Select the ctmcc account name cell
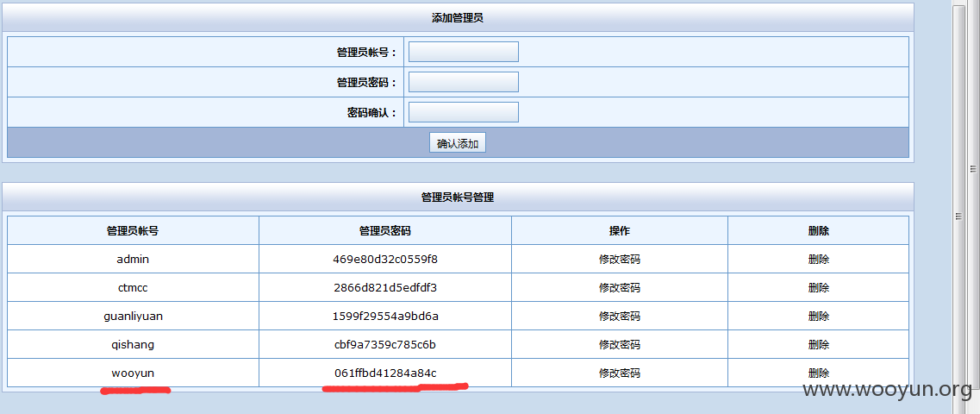Viewport: 980px width, 414px height. pos(133,288)
